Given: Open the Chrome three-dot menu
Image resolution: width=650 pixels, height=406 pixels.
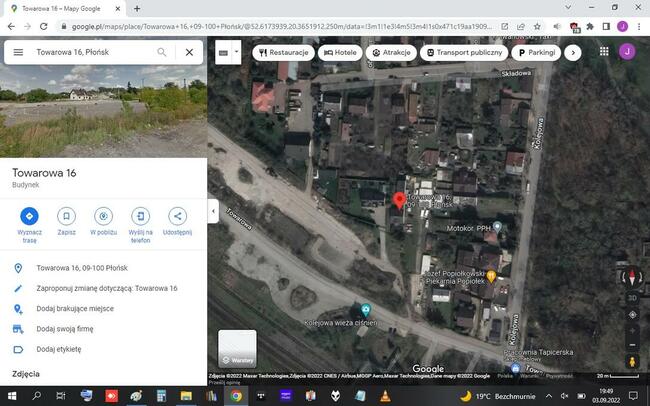Looking at the screenshot, I should point(639,27).
